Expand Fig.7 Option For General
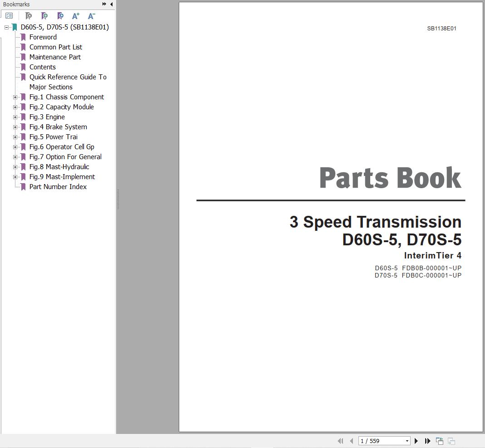 click(x=15, y=157)
